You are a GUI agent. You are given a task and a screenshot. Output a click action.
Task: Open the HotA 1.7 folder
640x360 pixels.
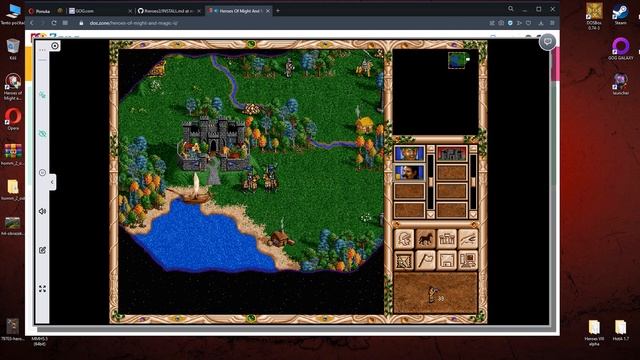click(620, 330)
